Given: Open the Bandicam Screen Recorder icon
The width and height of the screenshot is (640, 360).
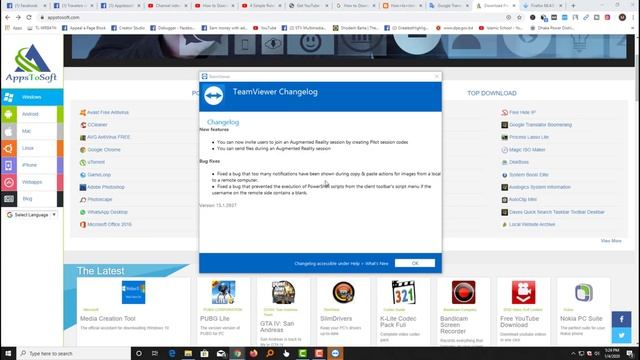Looking at the screenshot, I should click(463, 292).
